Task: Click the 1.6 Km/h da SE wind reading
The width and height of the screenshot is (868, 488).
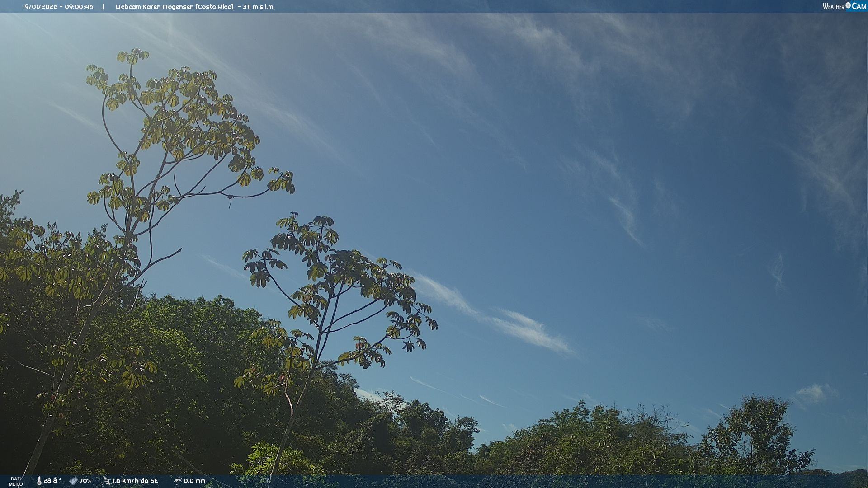Action: click(x=135, y=481)
